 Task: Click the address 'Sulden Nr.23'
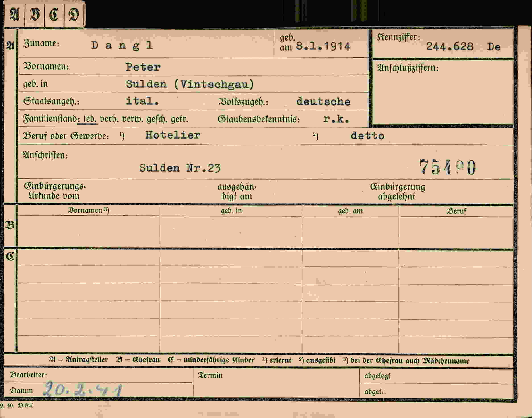pos(180,168)
